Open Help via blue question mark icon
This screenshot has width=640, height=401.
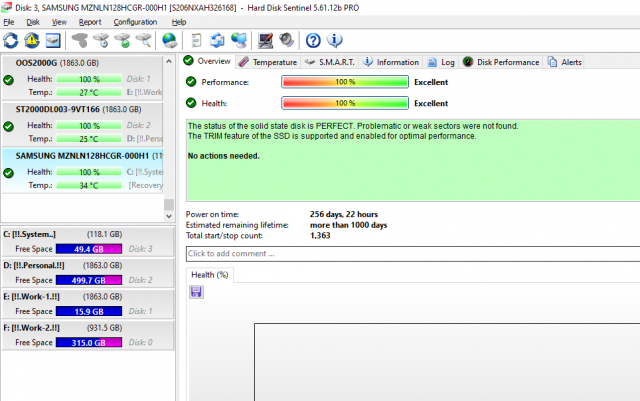(313, 40)
